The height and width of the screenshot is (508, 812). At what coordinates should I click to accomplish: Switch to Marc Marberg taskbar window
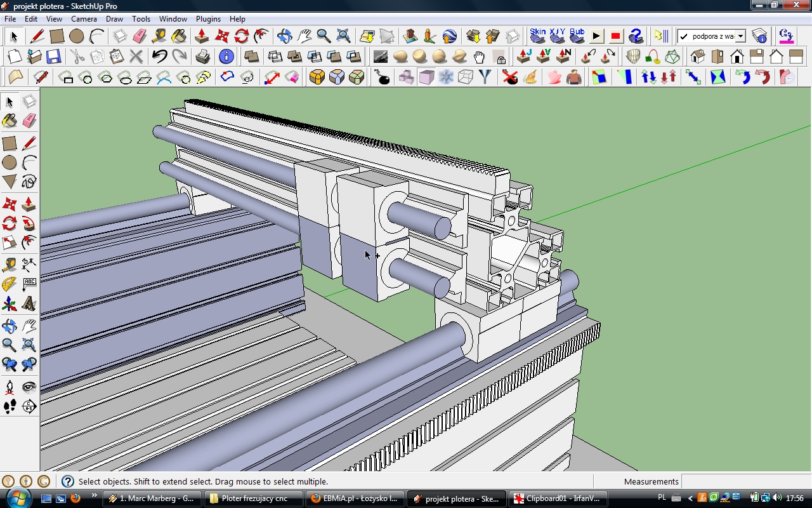click(x=152, y=498)
